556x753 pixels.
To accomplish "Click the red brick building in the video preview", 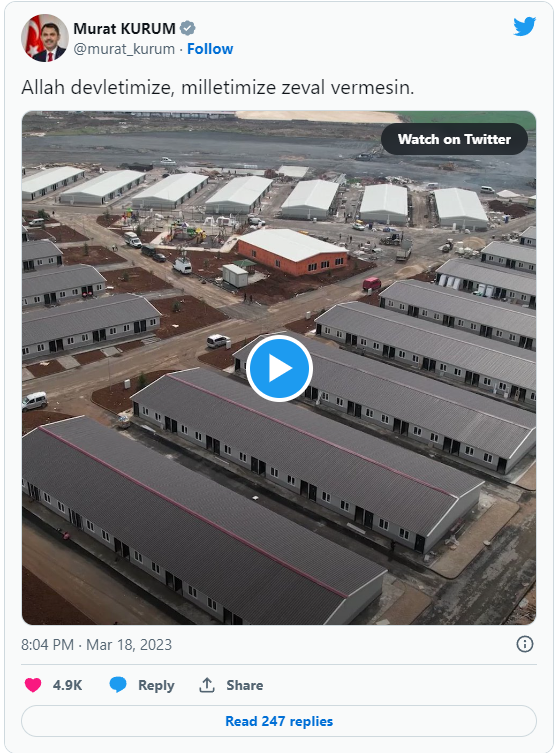I will (x=292, y=253).
